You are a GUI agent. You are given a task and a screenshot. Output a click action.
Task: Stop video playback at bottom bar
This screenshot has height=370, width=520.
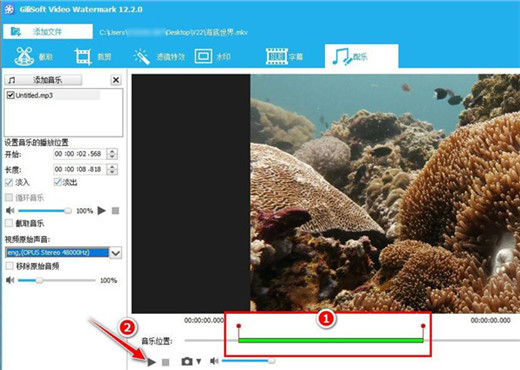pos(166,362)
